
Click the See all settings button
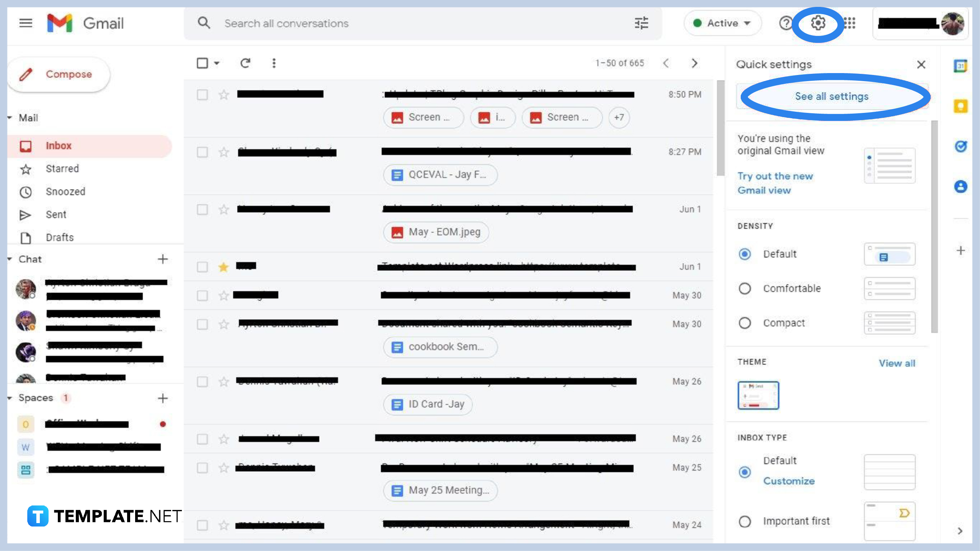pos(831,96)
